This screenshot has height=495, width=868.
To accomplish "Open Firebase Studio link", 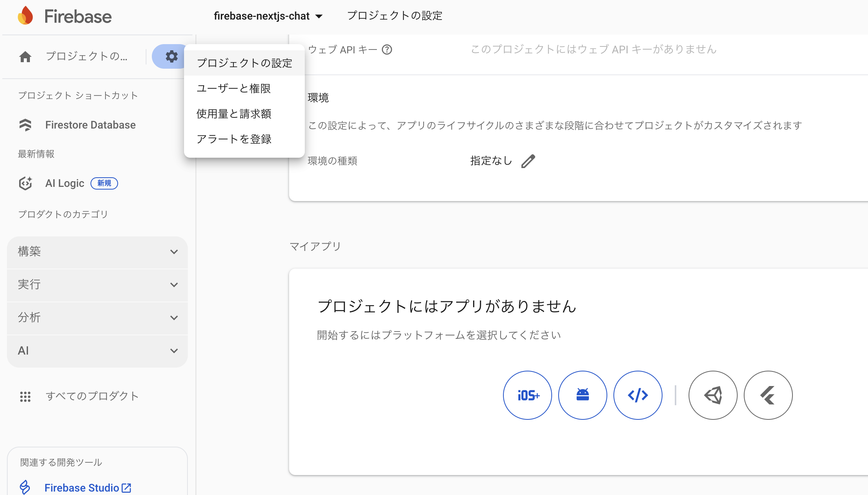I will pyautogui.click(x=82, y=488).
